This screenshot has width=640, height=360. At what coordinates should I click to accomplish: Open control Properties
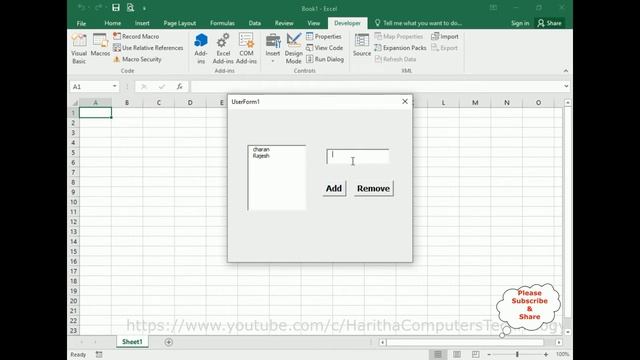tap(324, 36)
